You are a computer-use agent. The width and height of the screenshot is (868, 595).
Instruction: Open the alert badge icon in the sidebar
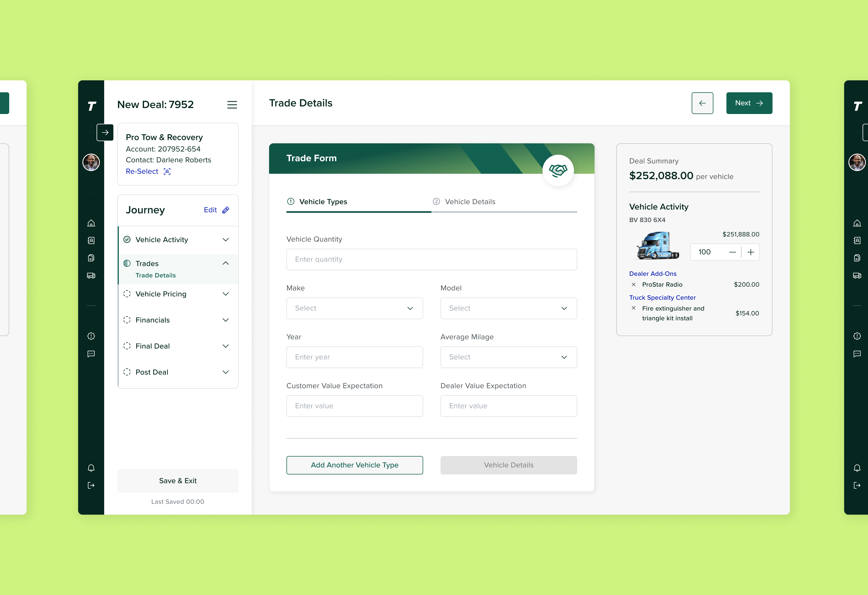tap(91, 336)
